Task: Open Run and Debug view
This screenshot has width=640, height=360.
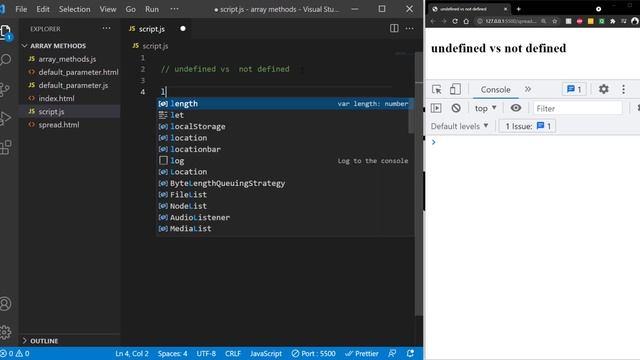Action: pos(5,118)
